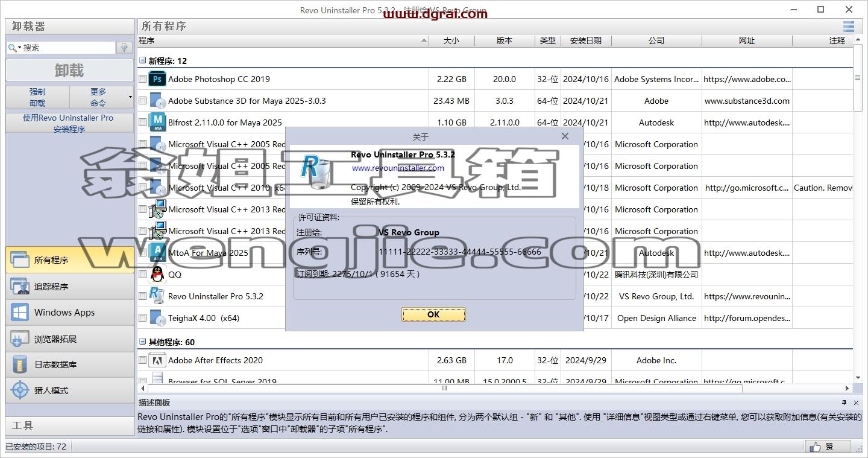Viewport: 868px width, 458px height.
Task: Sort by the 程序 column header
Action: tap(283, 40)
